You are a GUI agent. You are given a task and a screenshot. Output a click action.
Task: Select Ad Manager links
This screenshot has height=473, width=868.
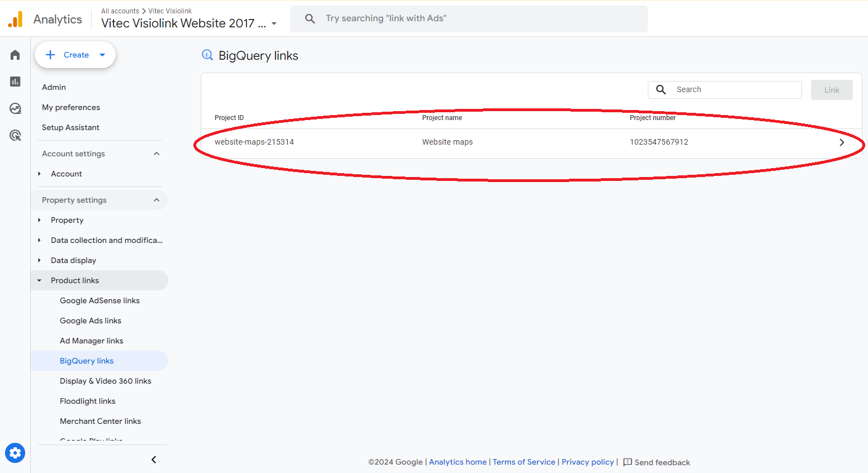92,341
